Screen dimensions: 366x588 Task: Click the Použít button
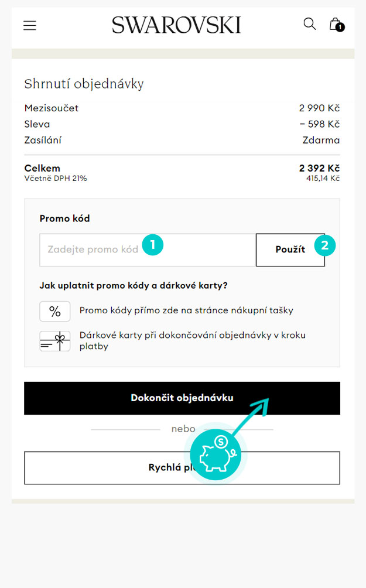(x=290, y=249)
